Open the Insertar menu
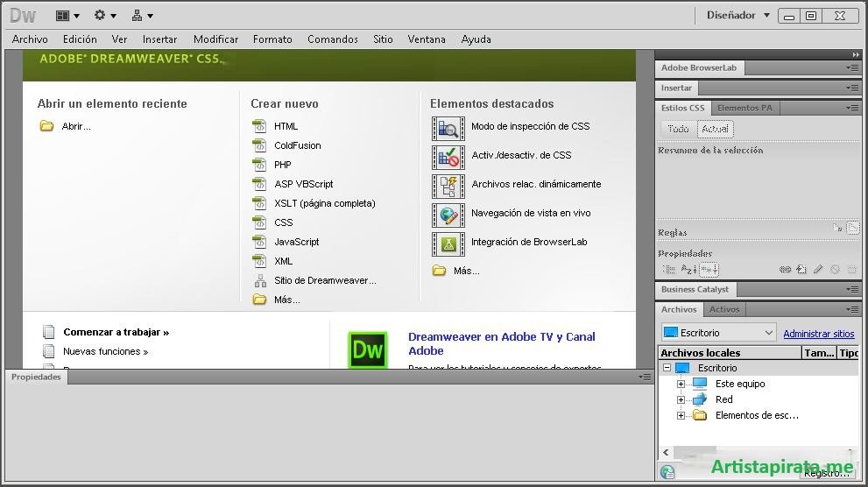This screenshot has width=868, height=487. click(x=159, y=39)
